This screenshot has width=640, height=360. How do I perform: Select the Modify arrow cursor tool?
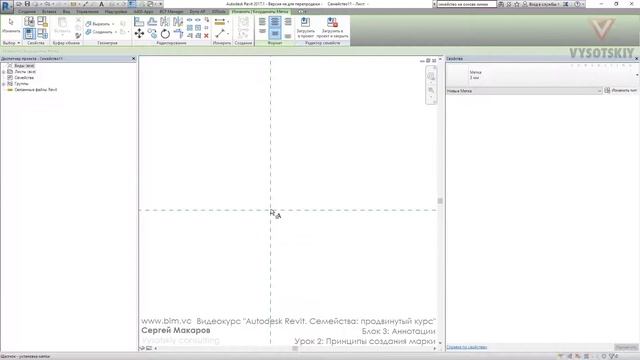click(x=11, y=22)
